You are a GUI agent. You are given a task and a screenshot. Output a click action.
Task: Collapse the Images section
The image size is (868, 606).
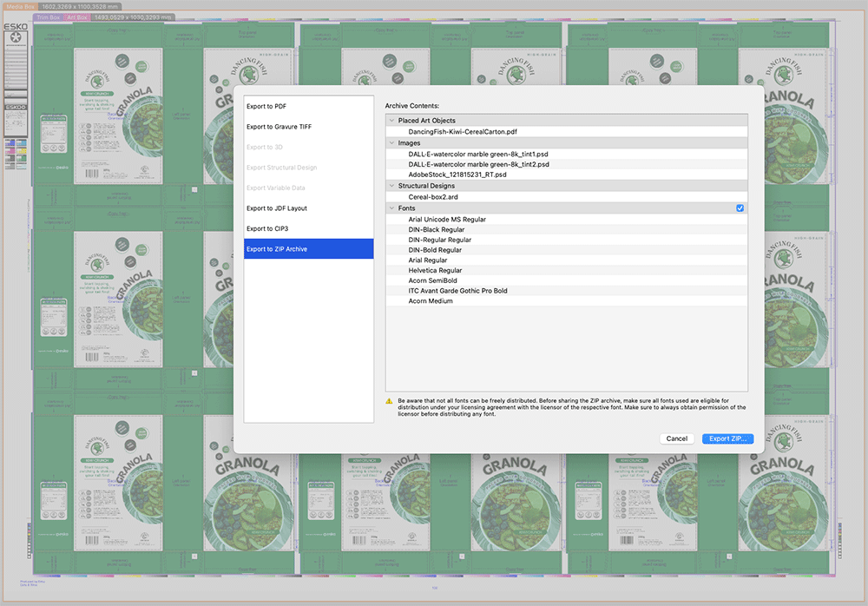click(391, 142)
